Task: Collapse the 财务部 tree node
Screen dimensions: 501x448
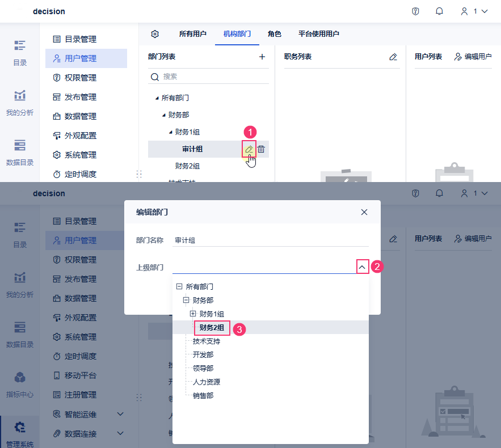Action: point(163,115)
